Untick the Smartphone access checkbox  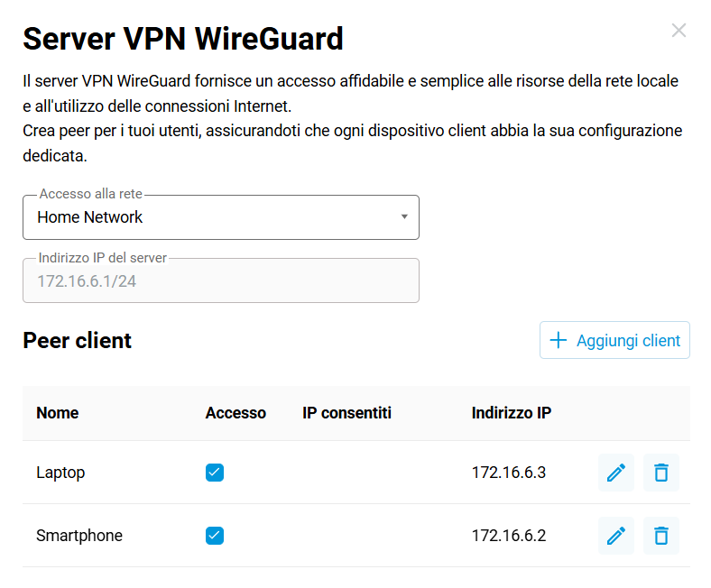215,536
